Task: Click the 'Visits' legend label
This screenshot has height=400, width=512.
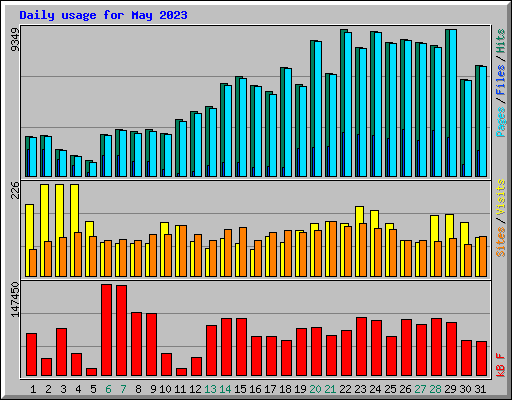Action: [x=501, y=198]
